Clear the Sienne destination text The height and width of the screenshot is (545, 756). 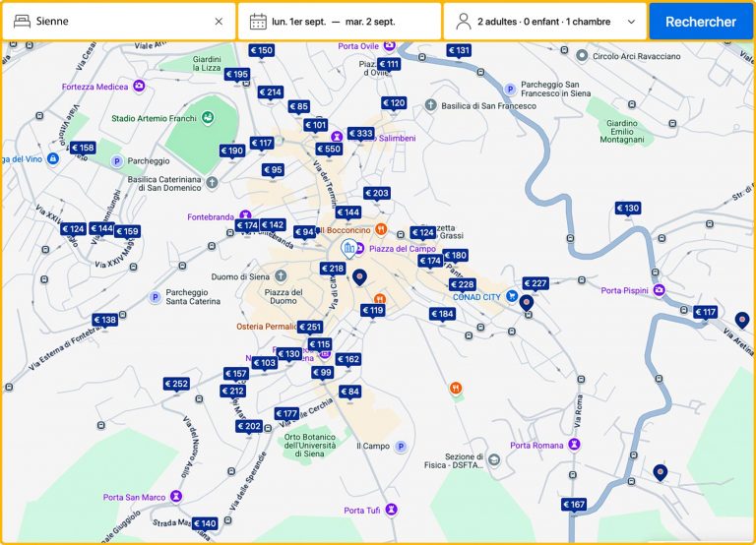(219, 22)
